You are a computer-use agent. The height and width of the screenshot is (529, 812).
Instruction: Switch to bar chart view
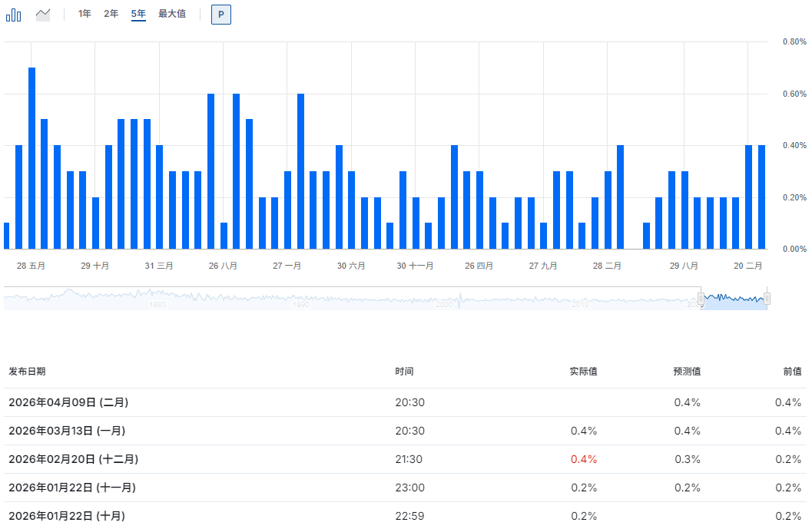click(x=14, y=15)
